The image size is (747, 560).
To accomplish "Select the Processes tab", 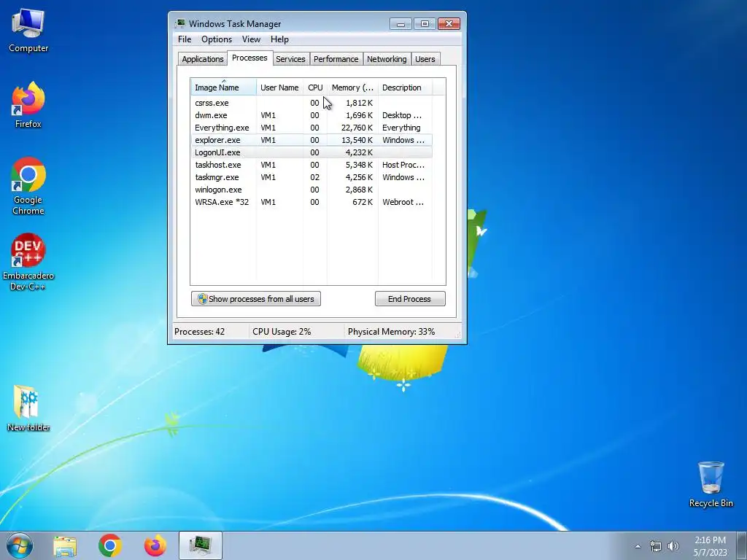I will (249, 58).
